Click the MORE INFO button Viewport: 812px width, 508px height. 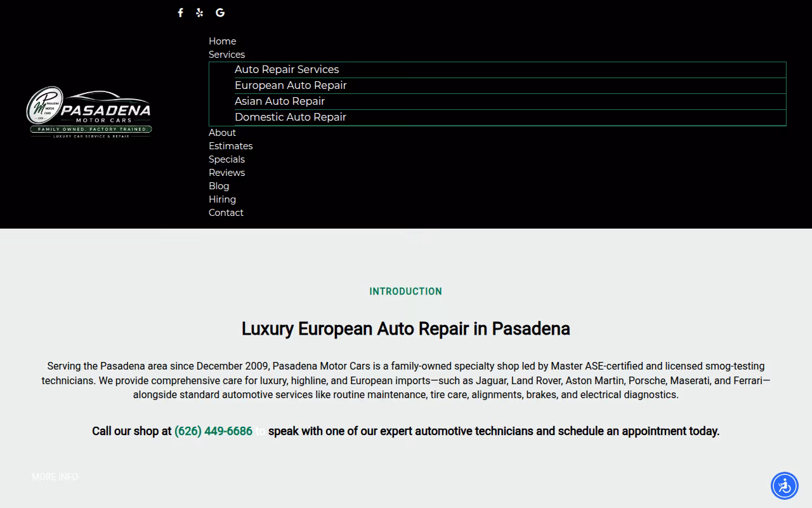pyautogui.click(x=55, y=477)
